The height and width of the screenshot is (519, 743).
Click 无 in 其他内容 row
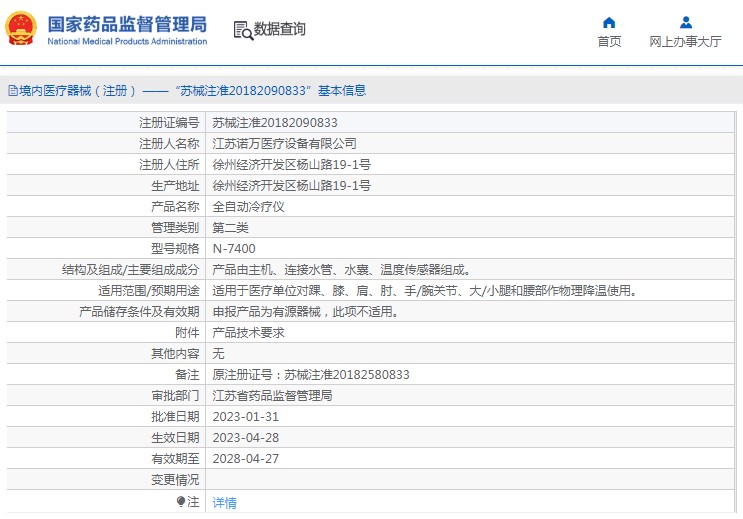pos(218,354)
